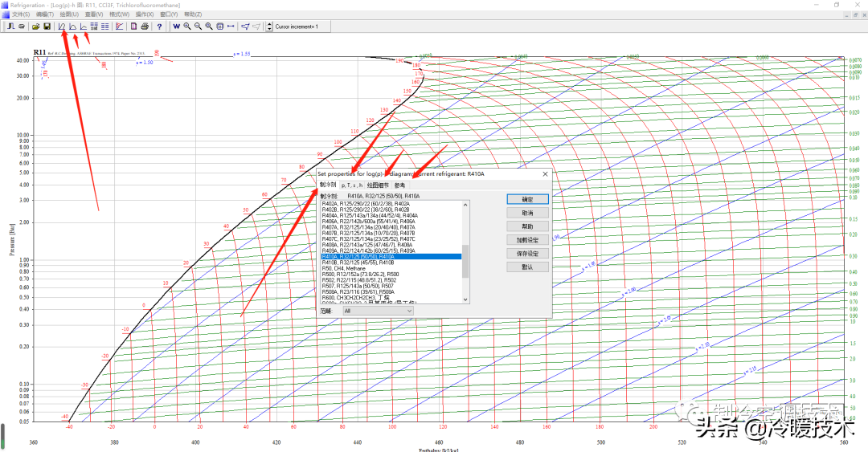This screenshot has width=868, height=452.
Task: Switch to the 绘图细节 tab
Action: (378, 185)
